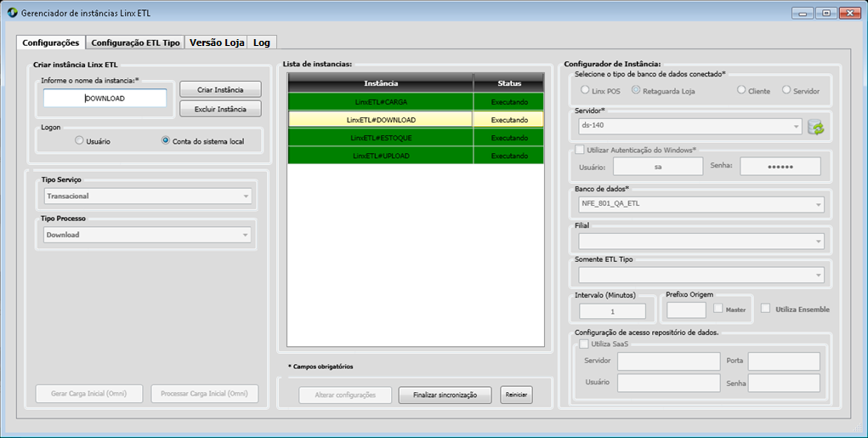Open the Tipo Processo dropdown
The height and width of the screenshot is (438, 868).
[x=147, y=235]
